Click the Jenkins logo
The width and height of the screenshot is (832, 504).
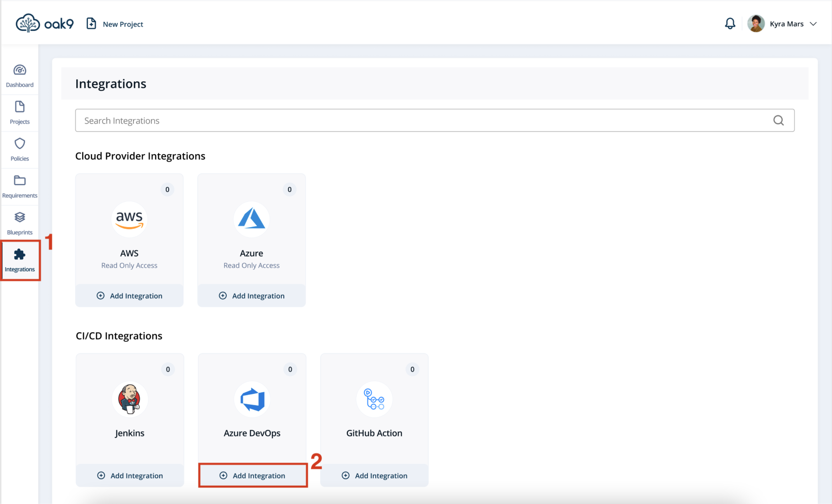(130, 399)
